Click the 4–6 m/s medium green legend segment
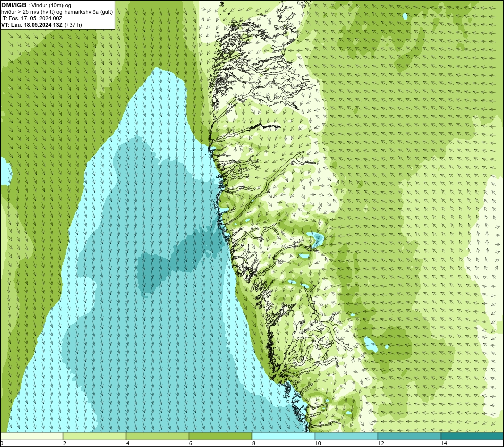The width and height of the screenshot is (504, 447). coord(157,436)
